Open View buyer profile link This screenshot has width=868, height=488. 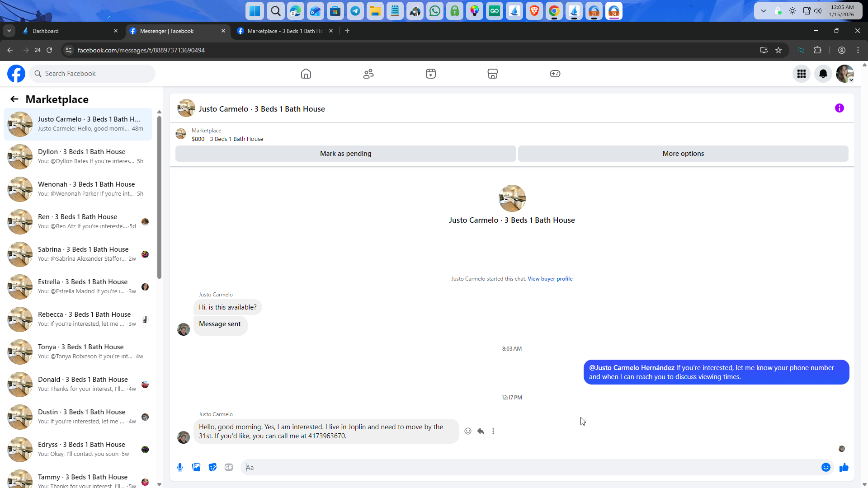click(550, 279)
